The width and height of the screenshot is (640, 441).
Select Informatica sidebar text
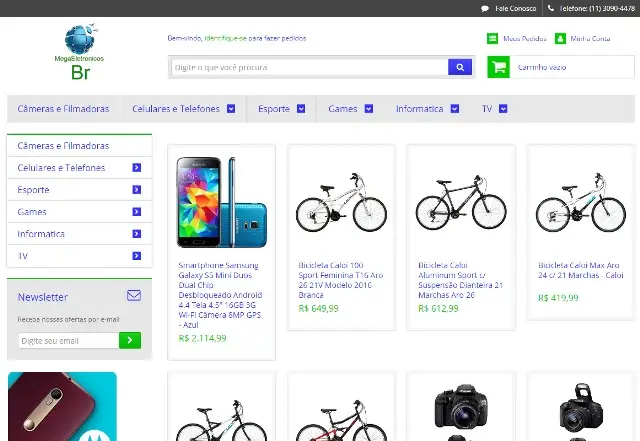[x=41, y=234]
